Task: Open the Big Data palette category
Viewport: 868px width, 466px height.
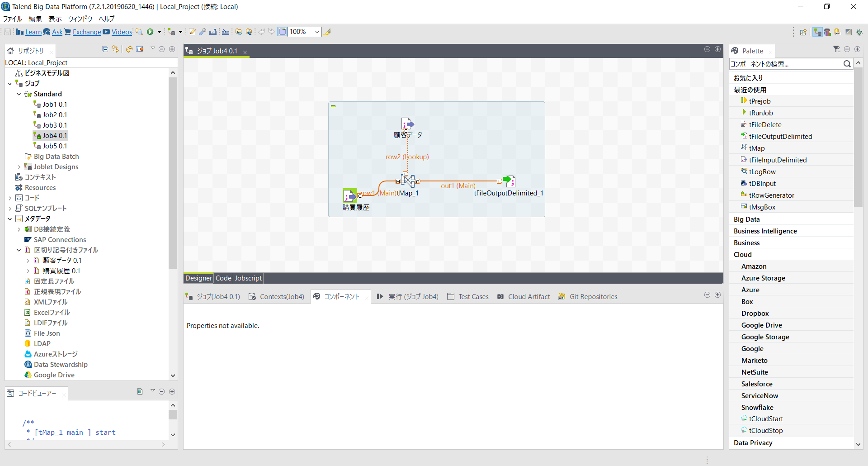Action: (x=746, y=219)
